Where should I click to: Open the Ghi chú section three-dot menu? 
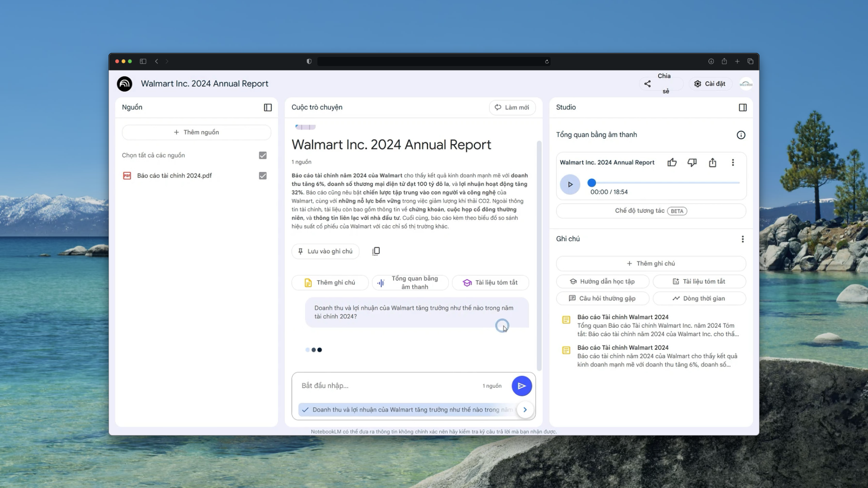coord(742,239)
